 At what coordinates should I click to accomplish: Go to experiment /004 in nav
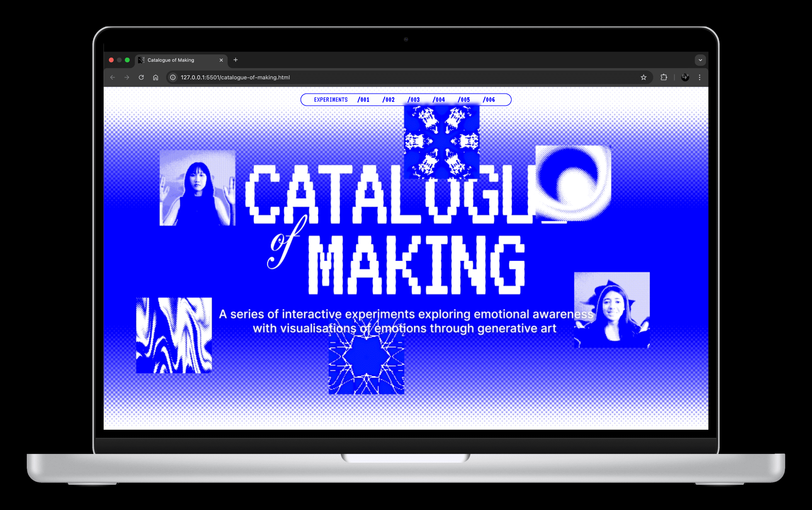[x=439, y=100]
